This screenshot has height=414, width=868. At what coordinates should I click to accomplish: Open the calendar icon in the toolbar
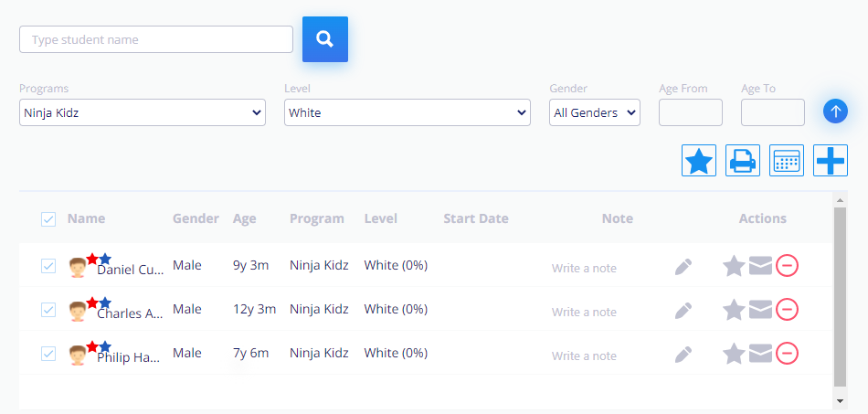pos(787,161)
